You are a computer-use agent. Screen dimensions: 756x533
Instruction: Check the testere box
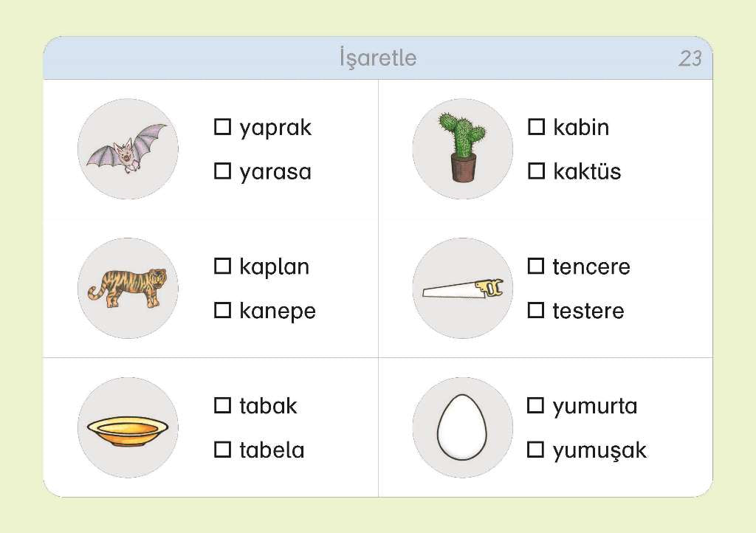536,311
